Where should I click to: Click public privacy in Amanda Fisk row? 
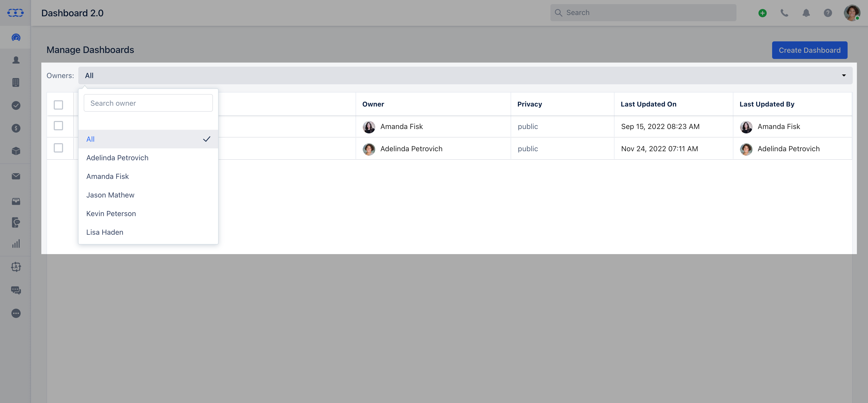point(528,126)
